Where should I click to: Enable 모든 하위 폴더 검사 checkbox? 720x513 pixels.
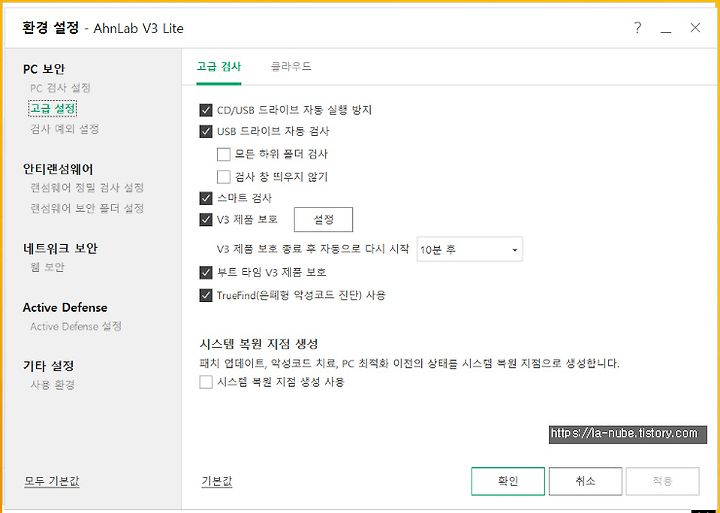(224, 154)
